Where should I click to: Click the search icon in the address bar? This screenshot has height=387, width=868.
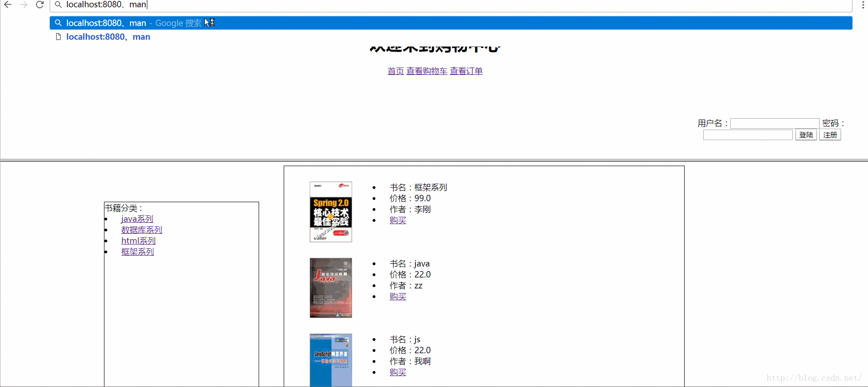[x=58, y=5]
